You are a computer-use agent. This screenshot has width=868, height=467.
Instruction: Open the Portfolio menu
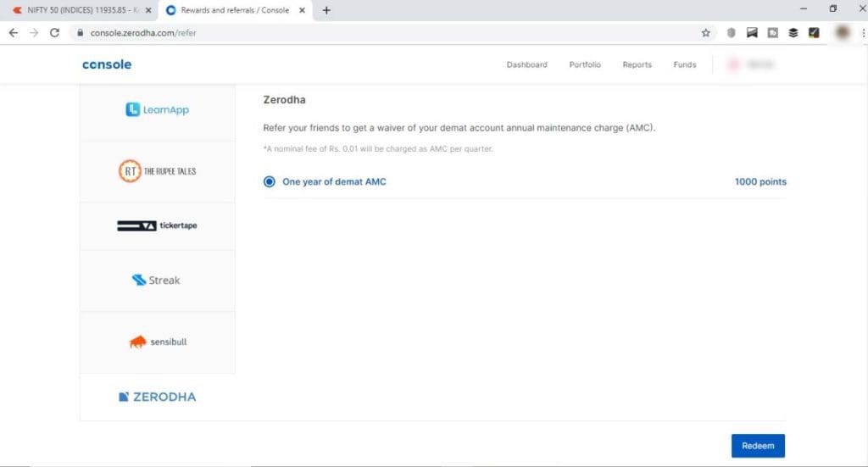tap(585, 64)
